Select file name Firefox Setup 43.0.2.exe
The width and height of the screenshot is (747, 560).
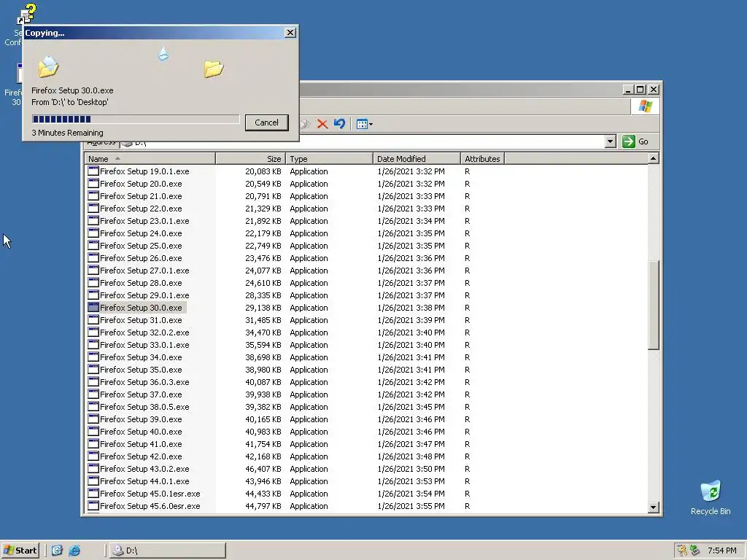144,469
